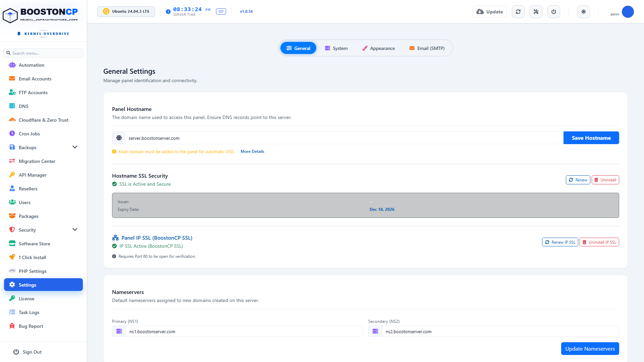The width and height of the screenshot is (644, 362).
Task: Go to Migration Center
Action: click(x=43, y=161)
